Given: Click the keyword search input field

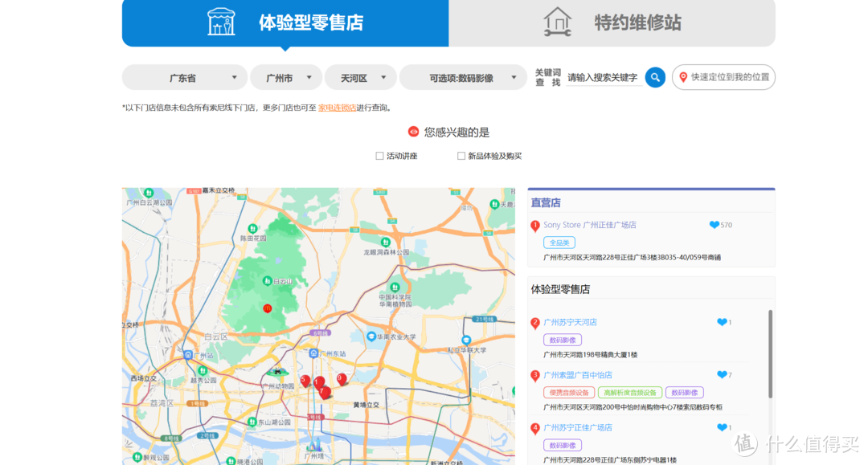Looking at the screenshot, I should [604, 77].
